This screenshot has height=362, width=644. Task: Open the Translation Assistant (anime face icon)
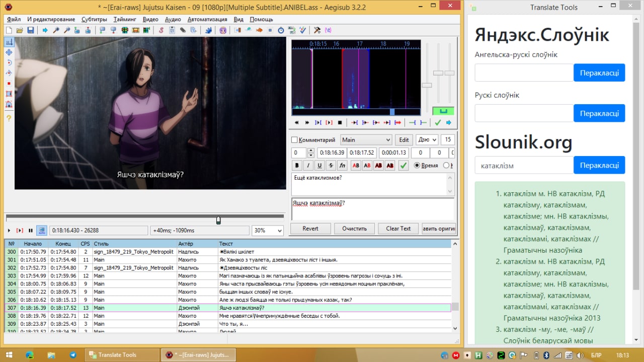223,30
